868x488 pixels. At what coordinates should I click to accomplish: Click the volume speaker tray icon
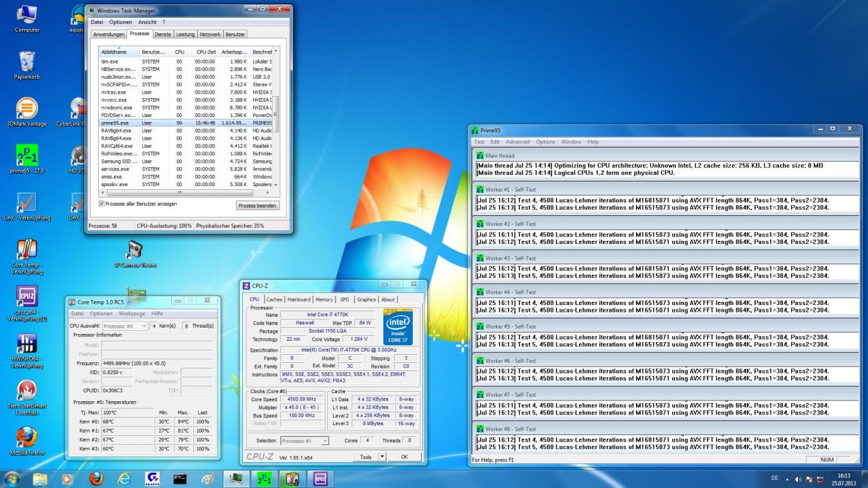[798, 479]
